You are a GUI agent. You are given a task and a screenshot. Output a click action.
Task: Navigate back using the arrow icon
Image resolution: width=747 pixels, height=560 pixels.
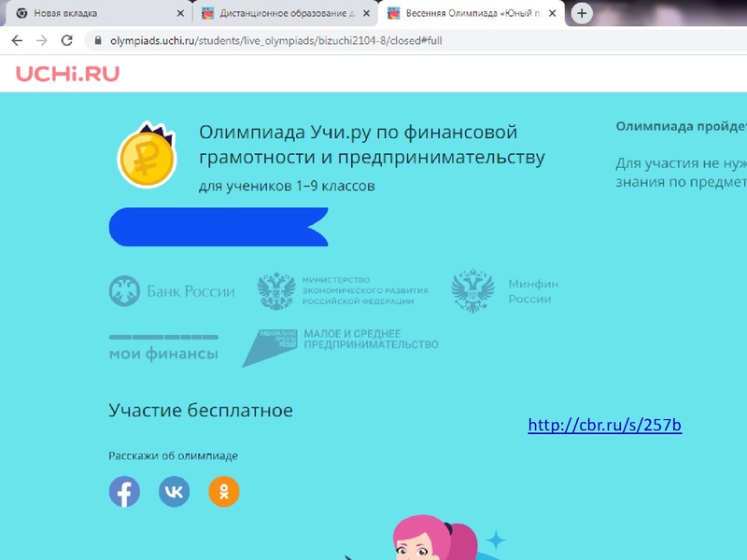(x=17, y=42)
